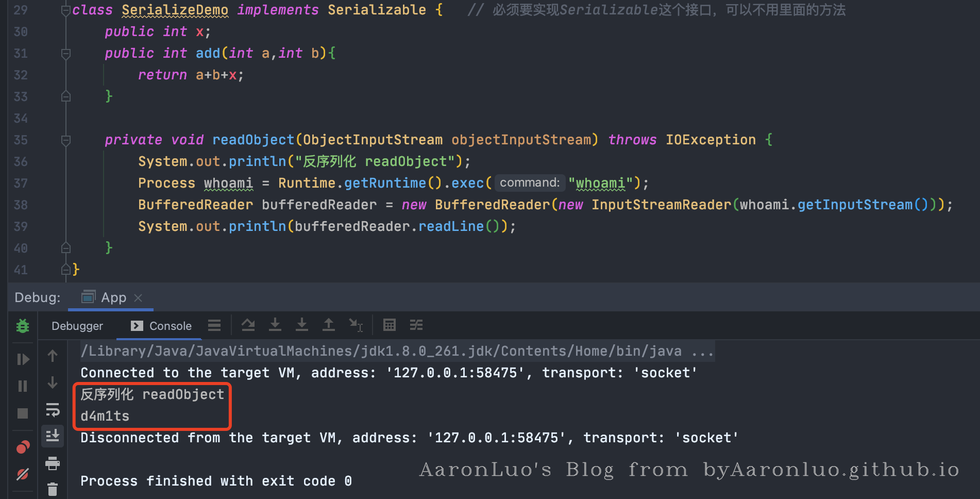The image size is (980, 499).
Task: Switch to the Debugger tab
Action: (x=77, y=326)
